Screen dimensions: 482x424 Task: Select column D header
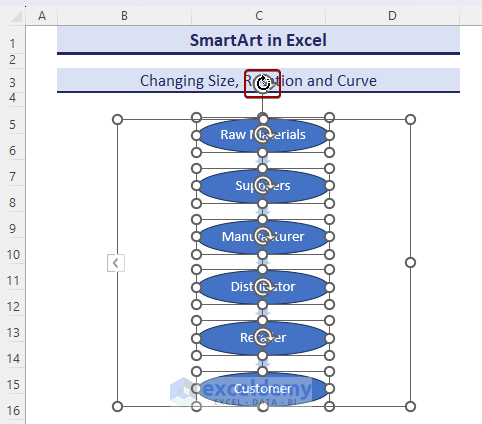[x=392, y=16]
